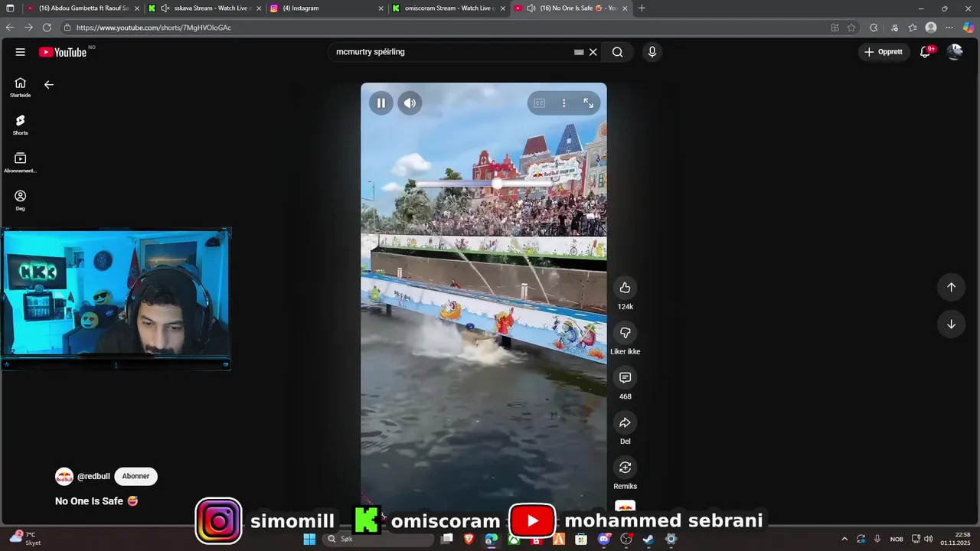Open a new browser tab

pyautogui.click(x=642, y=8)
